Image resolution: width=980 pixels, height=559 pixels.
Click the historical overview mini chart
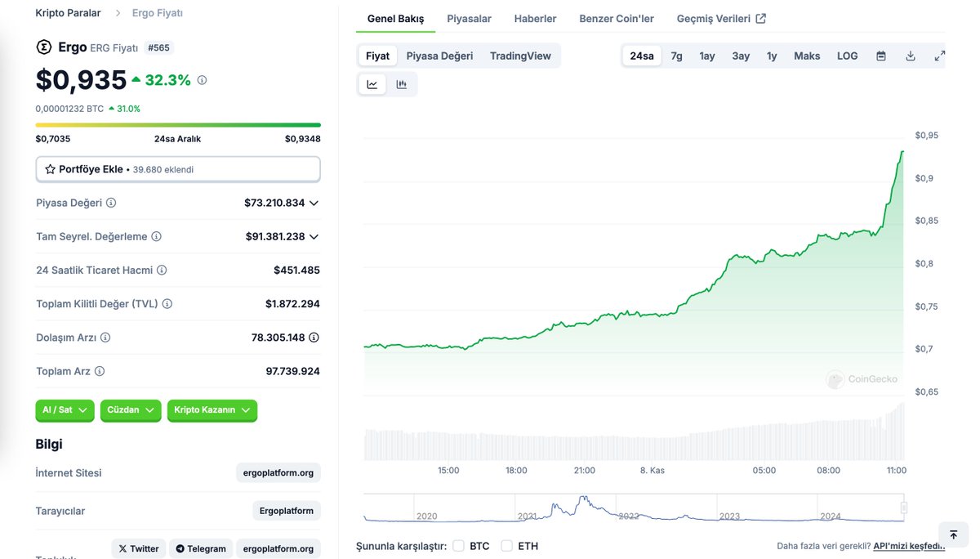tap(634, 508)
